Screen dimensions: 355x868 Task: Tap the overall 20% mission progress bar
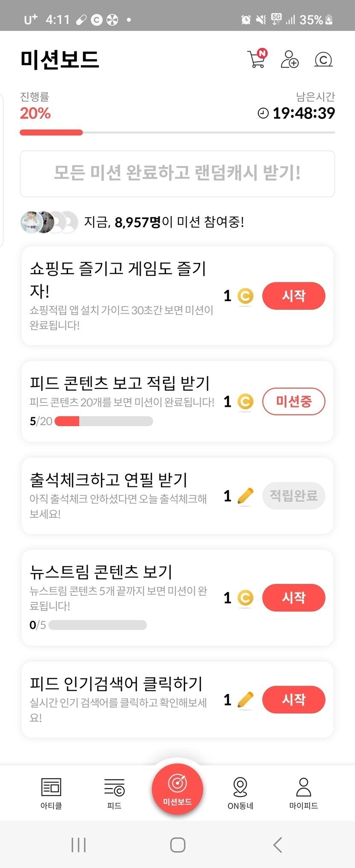click(177, 133)
